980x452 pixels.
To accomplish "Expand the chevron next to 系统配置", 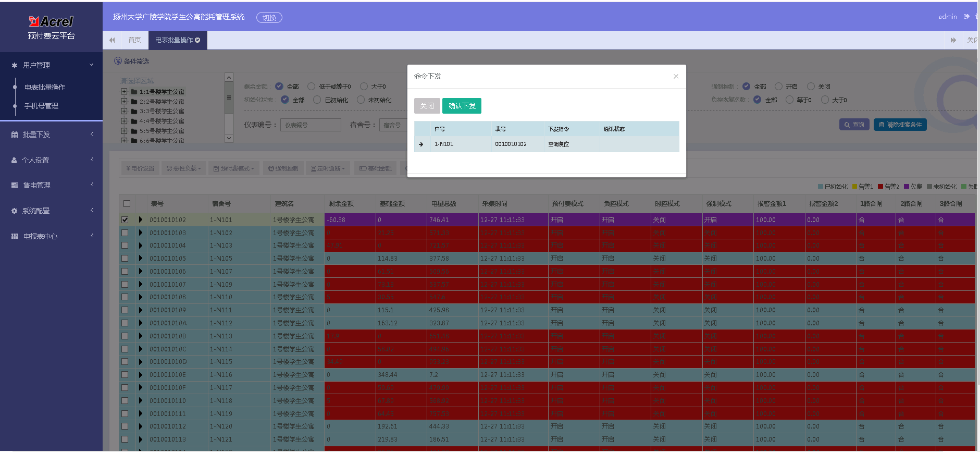I will coord(92,210).
